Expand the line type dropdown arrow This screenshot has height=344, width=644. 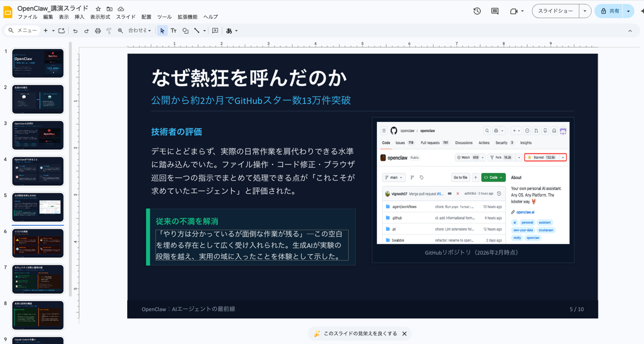[204, 31]
